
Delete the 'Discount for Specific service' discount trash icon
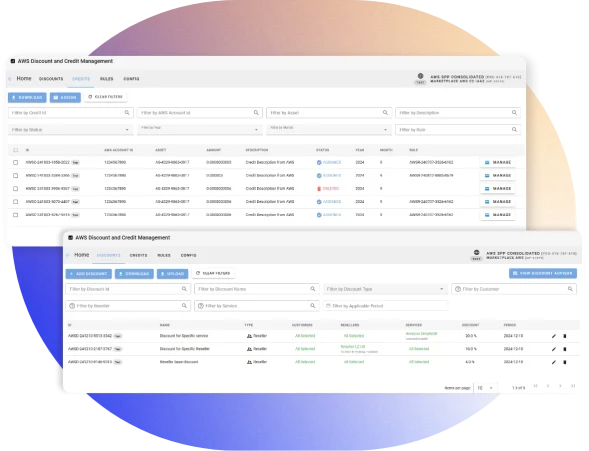click(x=565, y=336)
